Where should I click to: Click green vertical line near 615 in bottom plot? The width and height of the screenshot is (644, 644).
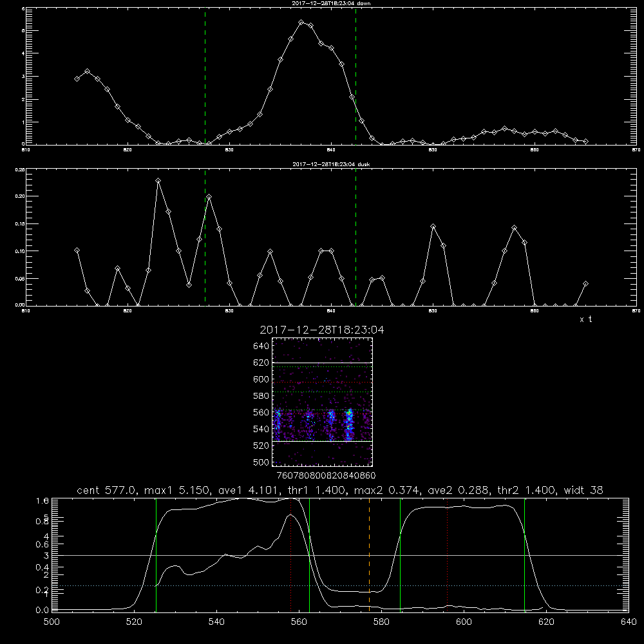point(524,554)
